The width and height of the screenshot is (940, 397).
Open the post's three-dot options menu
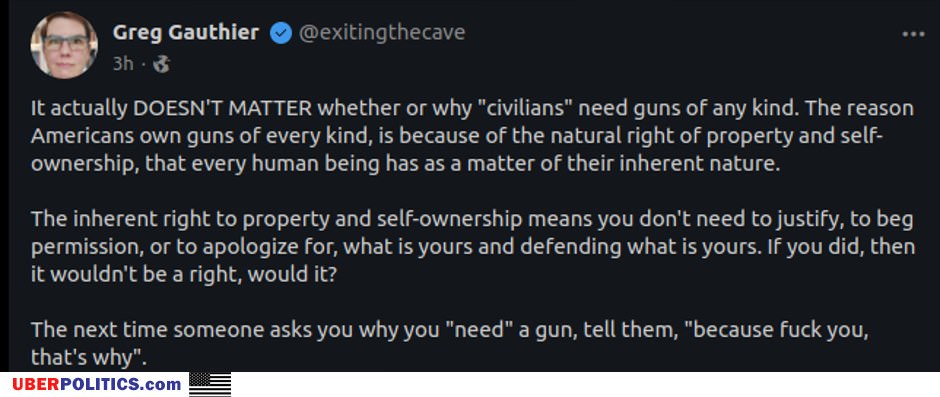913,34
